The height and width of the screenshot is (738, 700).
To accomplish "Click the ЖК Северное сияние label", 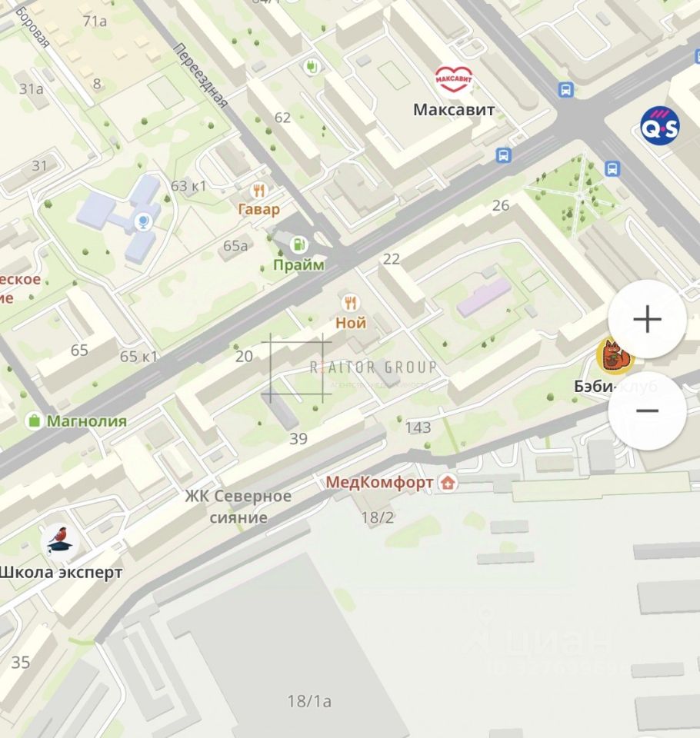I will (238, 507).
